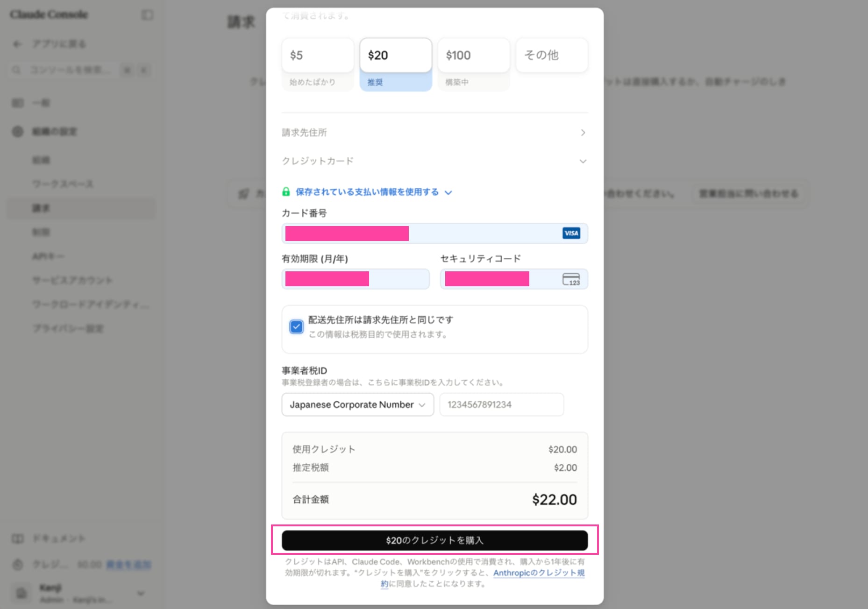Choose the その他 custom amount option
868x609 pixels.
[552, 55]
